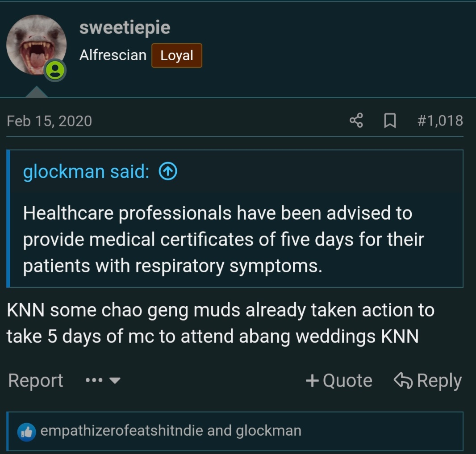The height and width of the screenshot is (454, 476).
Task: Click the Alfrescian user title
Action: (113, 55)
